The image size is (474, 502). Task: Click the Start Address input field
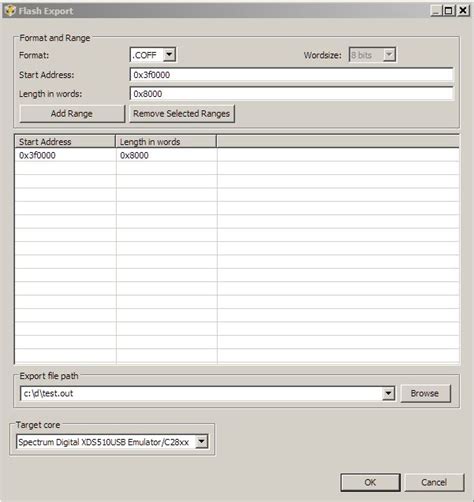(x=291, y=75)
